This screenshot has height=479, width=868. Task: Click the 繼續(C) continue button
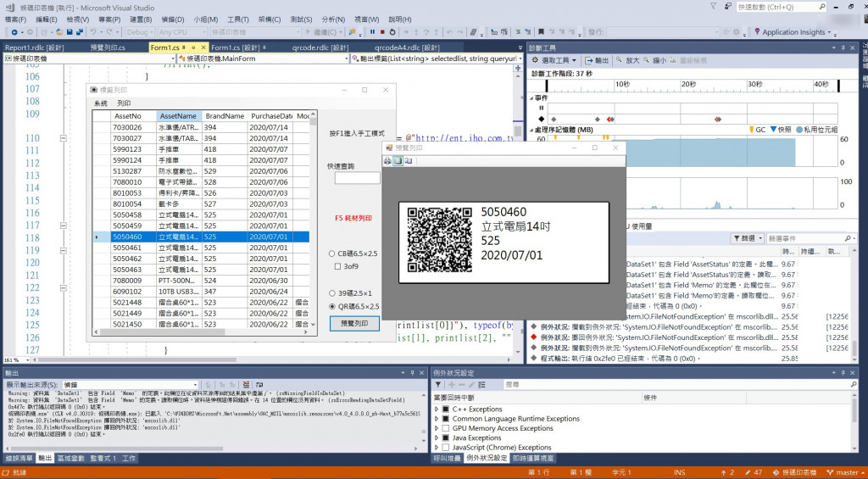click(325, 32)
